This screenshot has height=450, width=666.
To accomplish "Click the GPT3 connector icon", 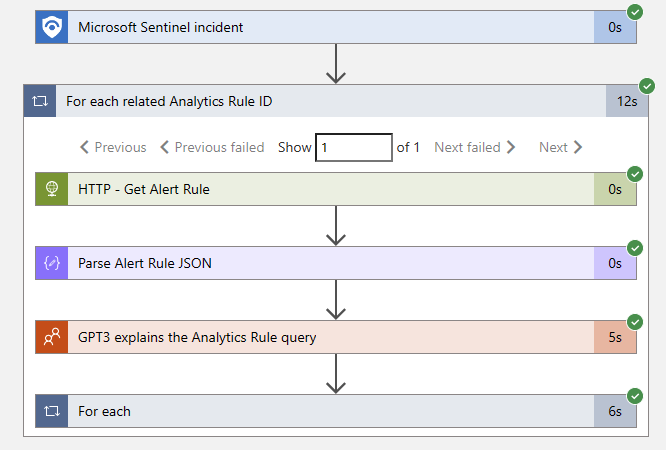I will click(x=51, y=337).
